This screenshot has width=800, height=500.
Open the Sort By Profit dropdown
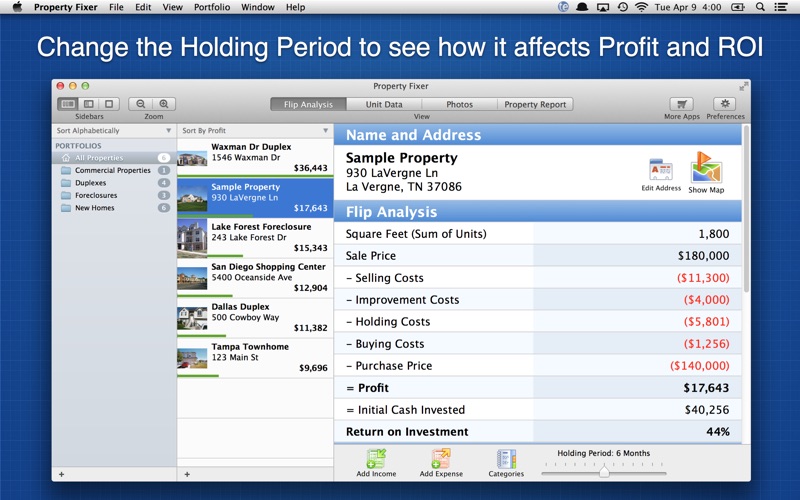tap(255, 131)
